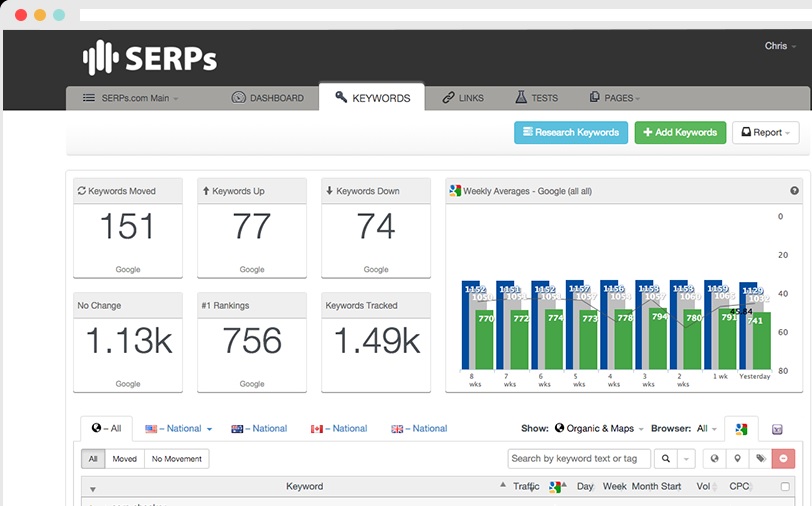Click the location pin filter icon
The image size is (812, 506).
(737, 458)
